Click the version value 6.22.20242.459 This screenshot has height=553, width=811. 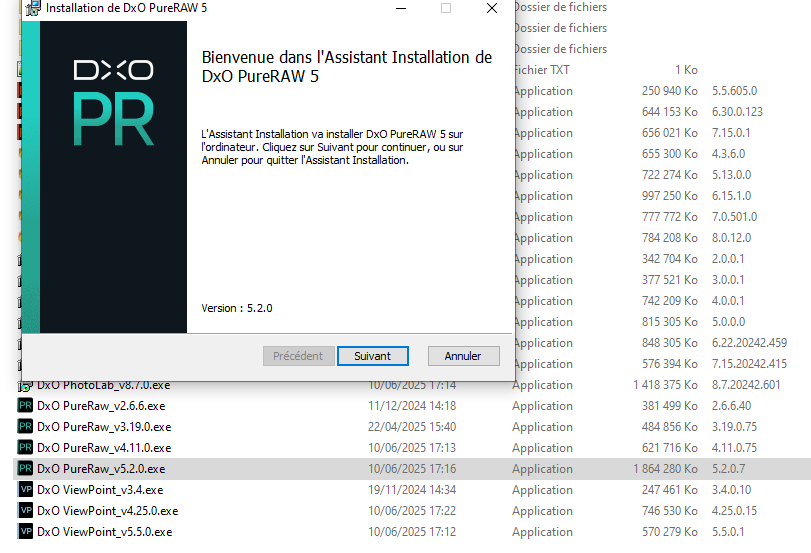click(x=749, y=343)
